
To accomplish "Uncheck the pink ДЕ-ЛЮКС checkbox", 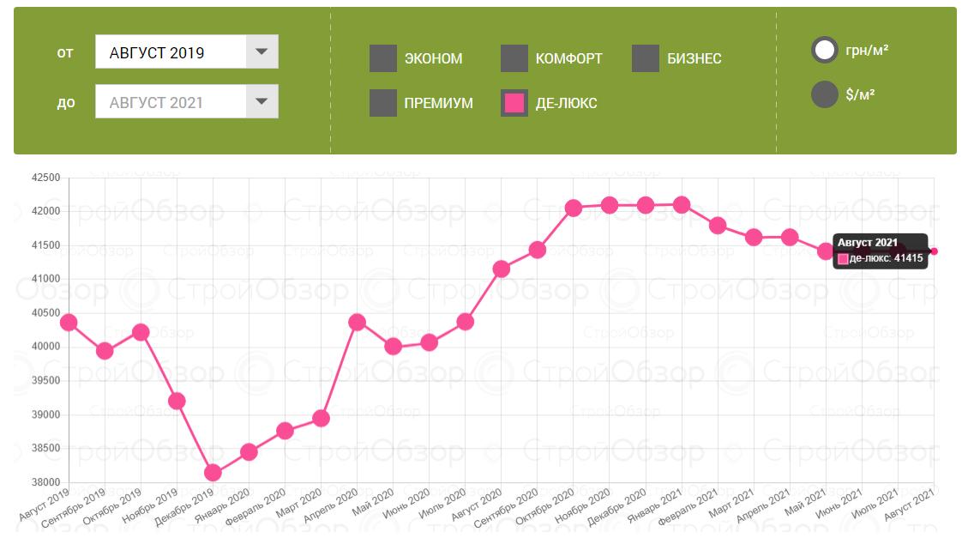I will click(x=514, y=103).
